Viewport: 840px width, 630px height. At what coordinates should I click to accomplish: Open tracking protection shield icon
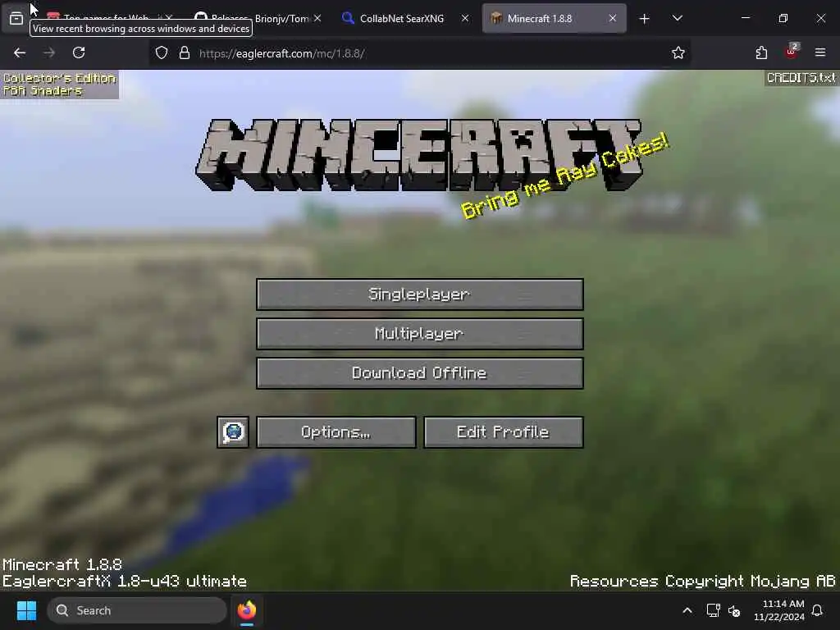[x=162, y=52]
